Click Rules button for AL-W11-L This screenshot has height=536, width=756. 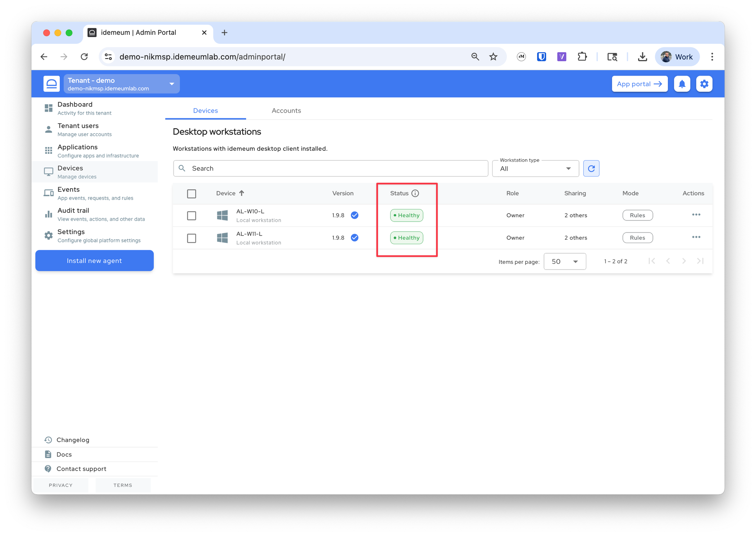click(637, 238)
